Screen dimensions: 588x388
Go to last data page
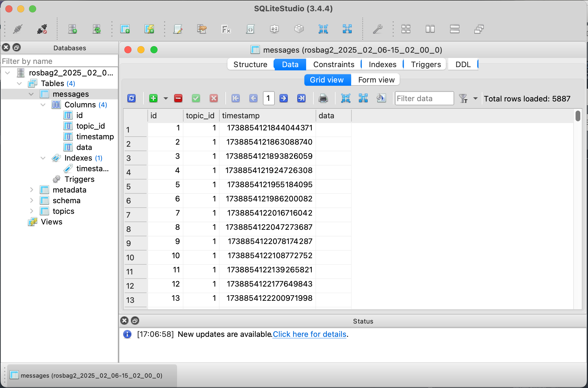pyautogui.click(x=301, y=98)
